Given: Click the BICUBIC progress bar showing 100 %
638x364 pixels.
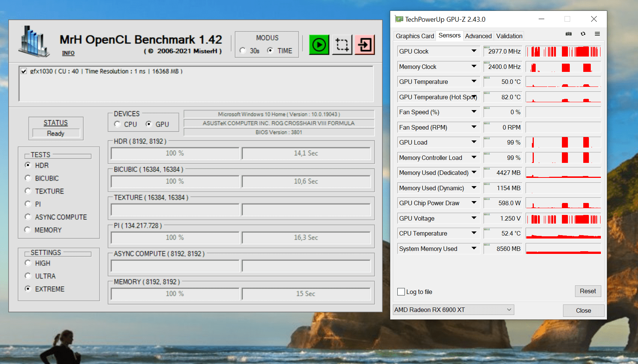Looking at the screenshot, I should point(175,181).
